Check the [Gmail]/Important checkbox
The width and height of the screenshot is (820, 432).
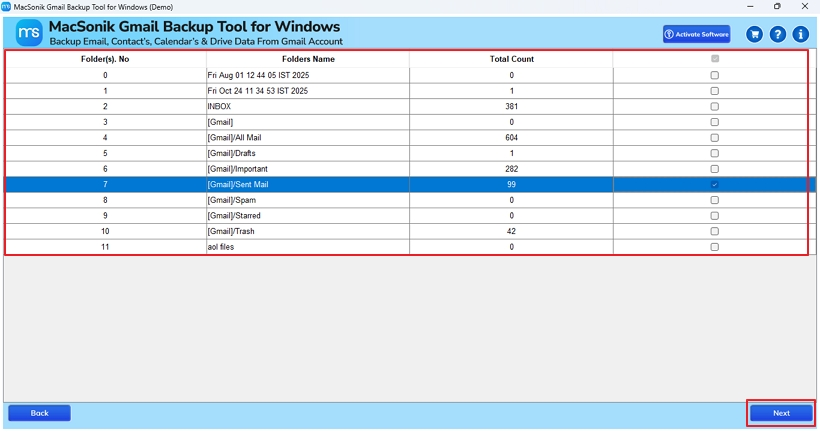(714, 169)
